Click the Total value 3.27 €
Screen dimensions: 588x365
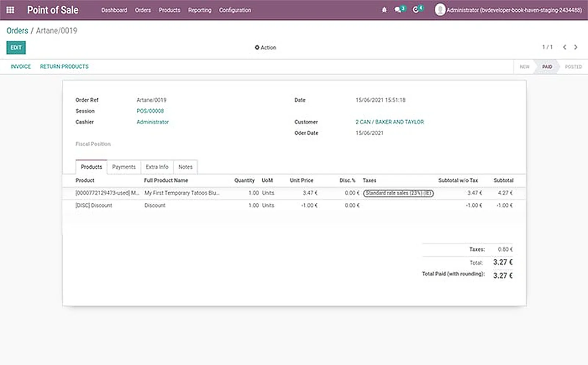[503, 262]
